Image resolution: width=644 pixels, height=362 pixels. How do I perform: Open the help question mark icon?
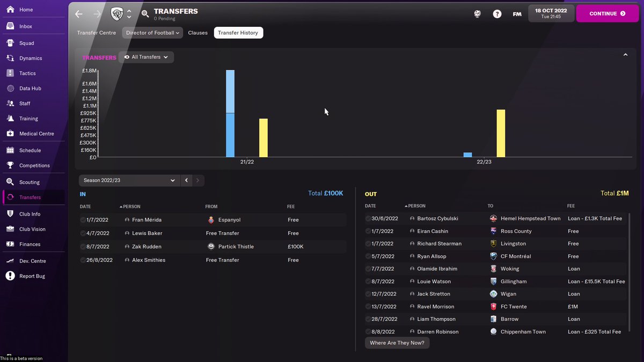[x=497, y=14]
